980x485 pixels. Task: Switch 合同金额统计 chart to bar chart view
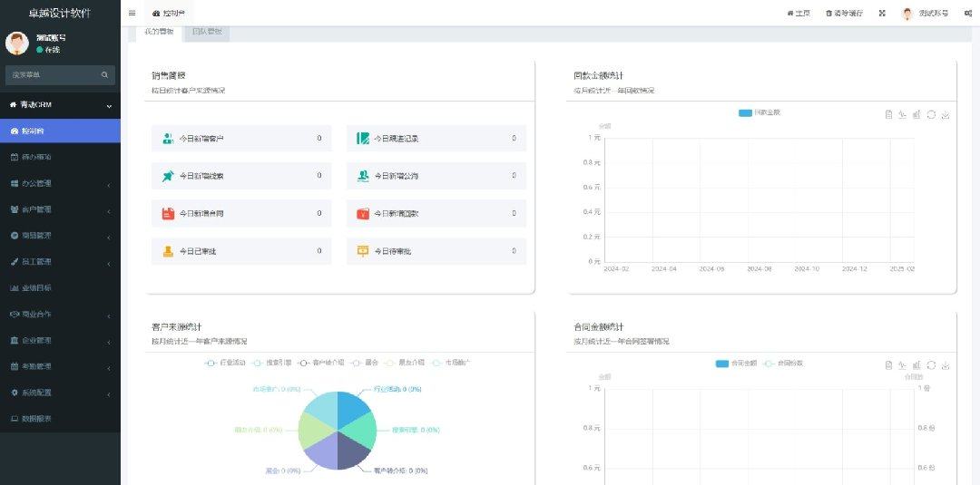916,365
